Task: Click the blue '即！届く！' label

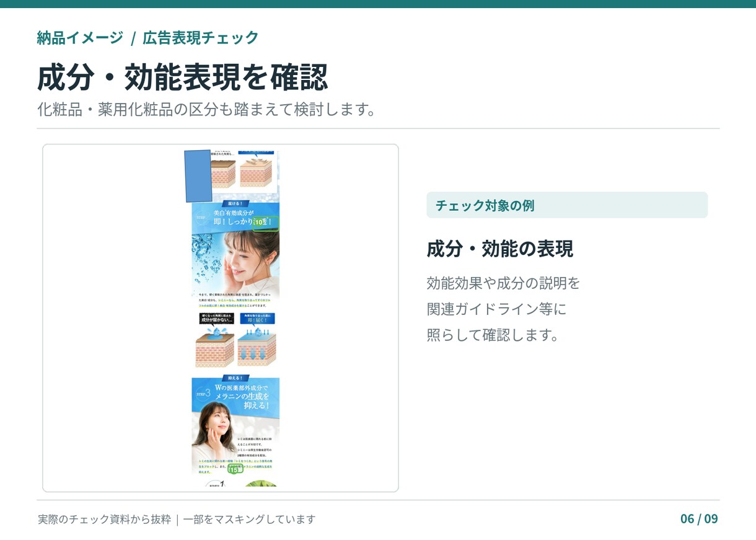Action: pos(257,318)
